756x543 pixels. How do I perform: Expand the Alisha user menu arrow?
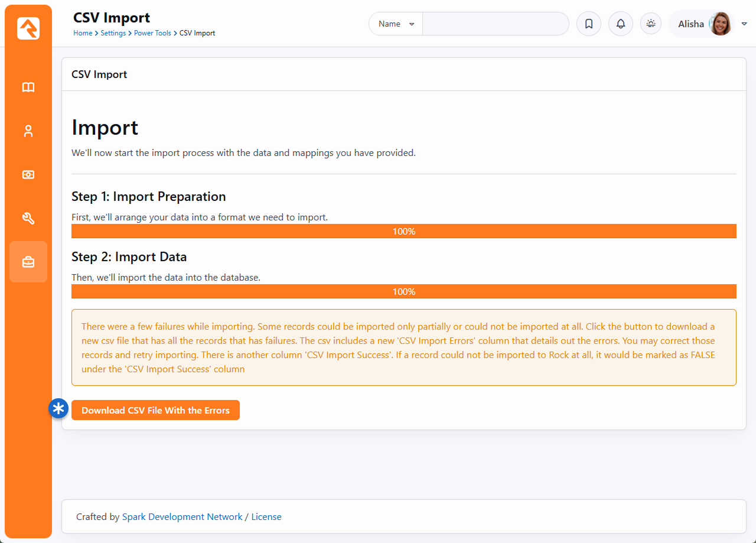coord(744,24)
